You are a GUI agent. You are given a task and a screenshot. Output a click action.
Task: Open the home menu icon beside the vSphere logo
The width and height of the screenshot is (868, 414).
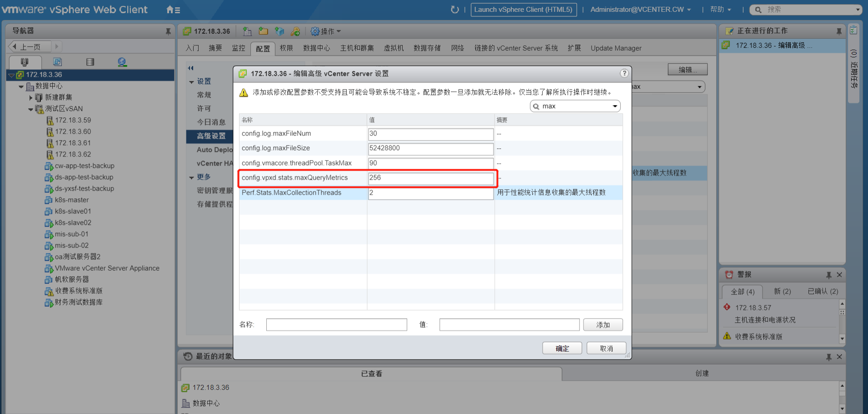click(x=173, y=10)
